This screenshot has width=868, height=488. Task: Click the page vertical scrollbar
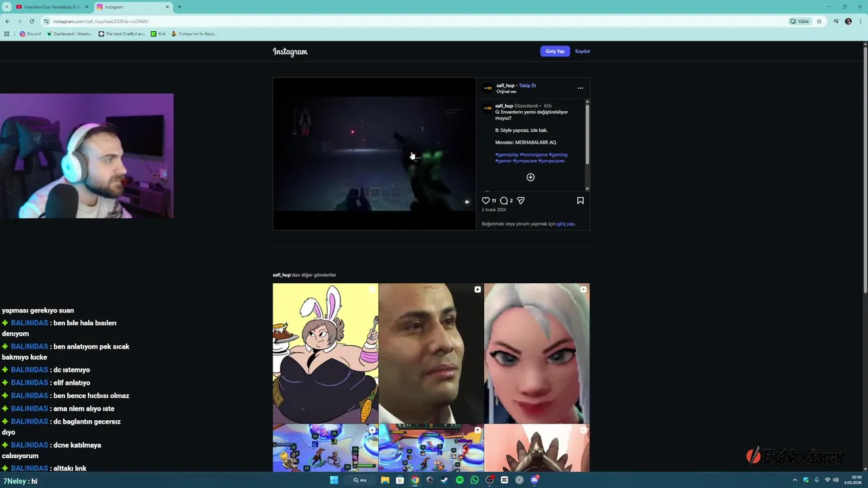865,169
